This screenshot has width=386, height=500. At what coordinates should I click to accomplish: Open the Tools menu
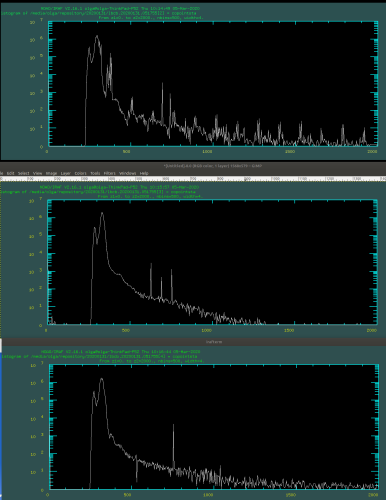point(95,173)
